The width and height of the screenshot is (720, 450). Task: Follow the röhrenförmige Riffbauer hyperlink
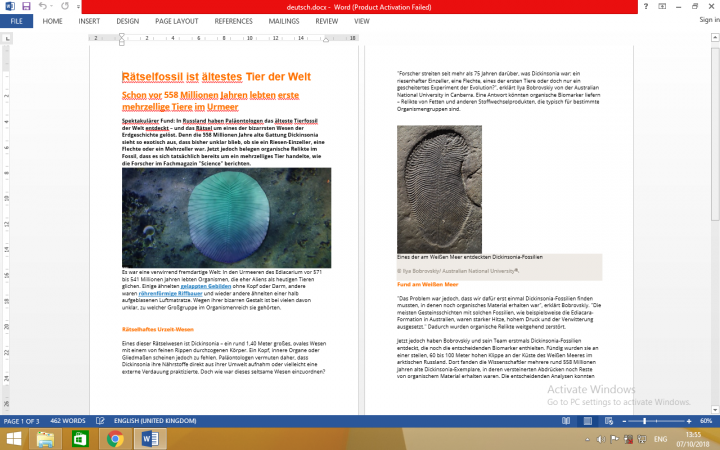tap(170, 293)
